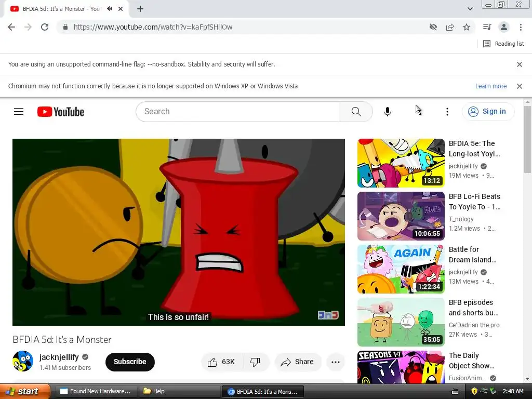Reload the page with the refresh icon
The width and height of the screenshot is (532, 399).
[45, 27]
